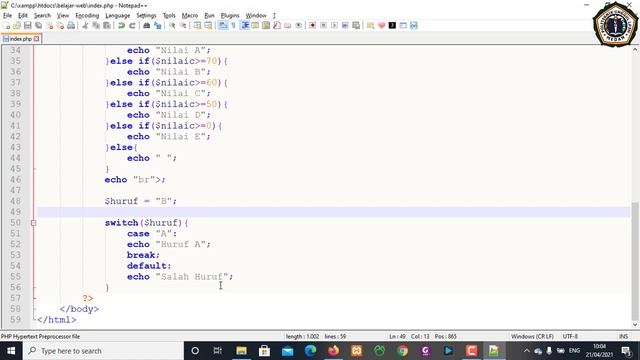The width and height of the screenshot is (640, 360).
Task: Toggle Synchronize Horizontal Scrolling
Action: pyautogui.click(x=209, y=25)
